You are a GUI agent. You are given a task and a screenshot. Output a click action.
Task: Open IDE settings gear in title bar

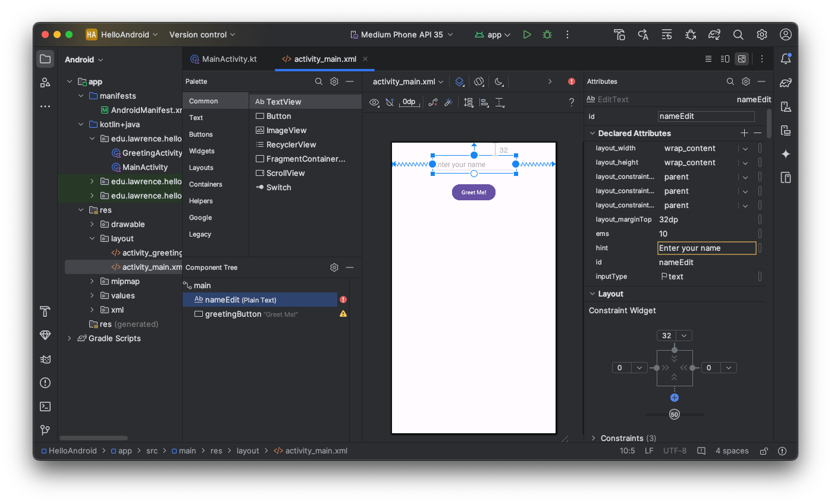tap(762, 34)
